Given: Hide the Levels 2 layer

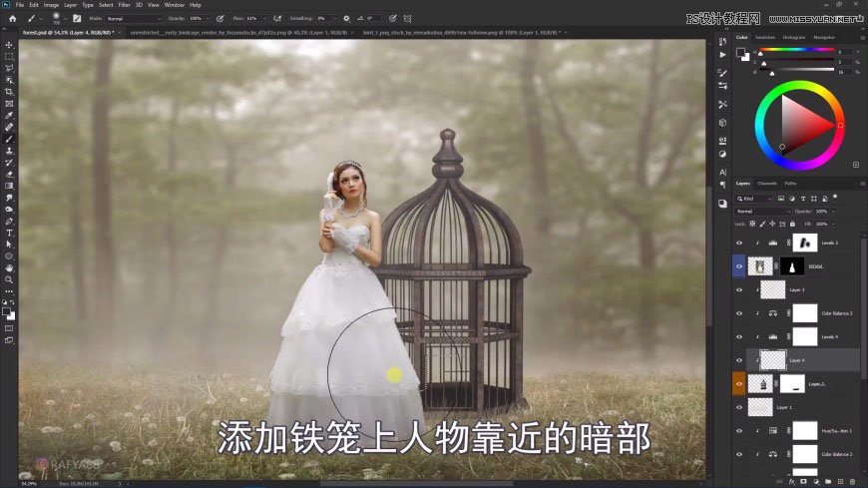Looking at the screenshot, I should 739,243.
